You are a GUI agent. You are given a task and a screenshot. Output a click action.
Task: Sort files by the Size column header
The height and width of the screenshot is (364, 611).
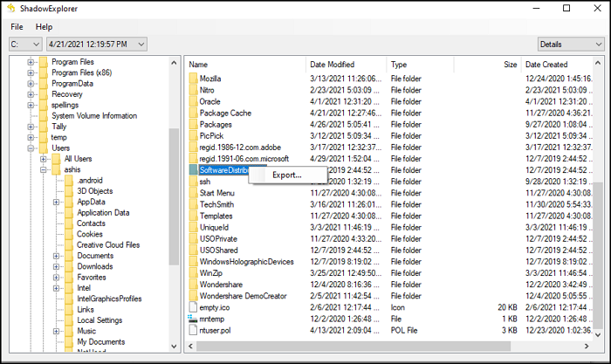510,65
